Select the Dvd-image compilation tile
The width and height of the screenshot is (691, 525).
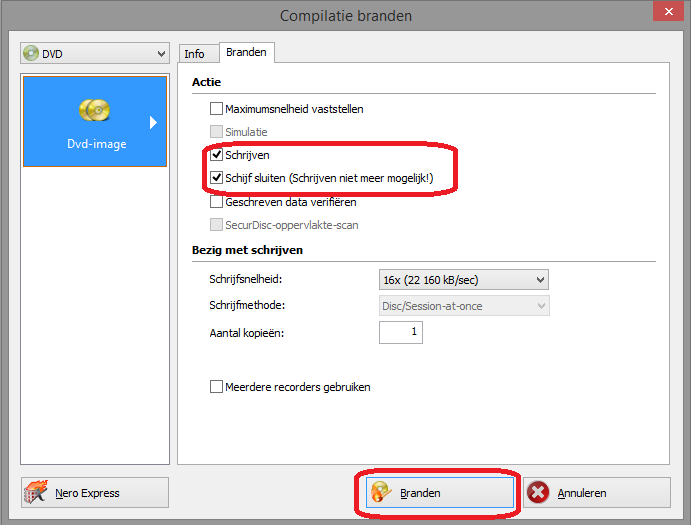click(95, 121)
